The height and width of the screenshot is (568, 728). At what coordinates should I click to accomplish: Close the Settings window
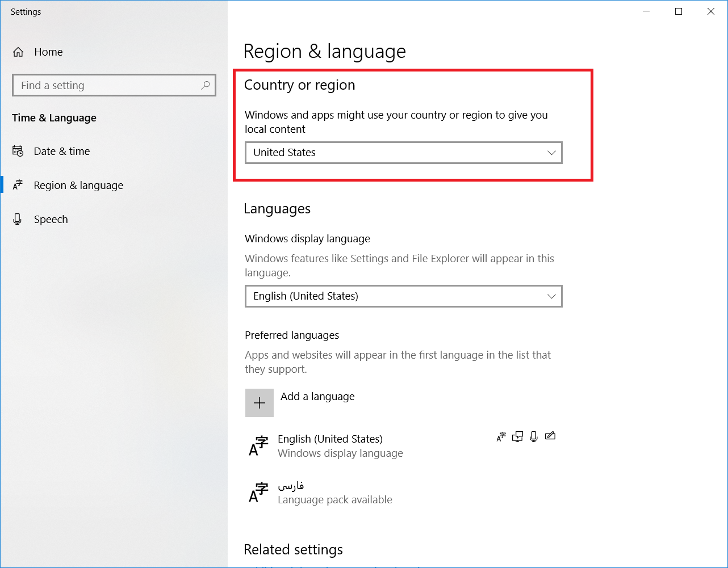click(x=711, y=11)
